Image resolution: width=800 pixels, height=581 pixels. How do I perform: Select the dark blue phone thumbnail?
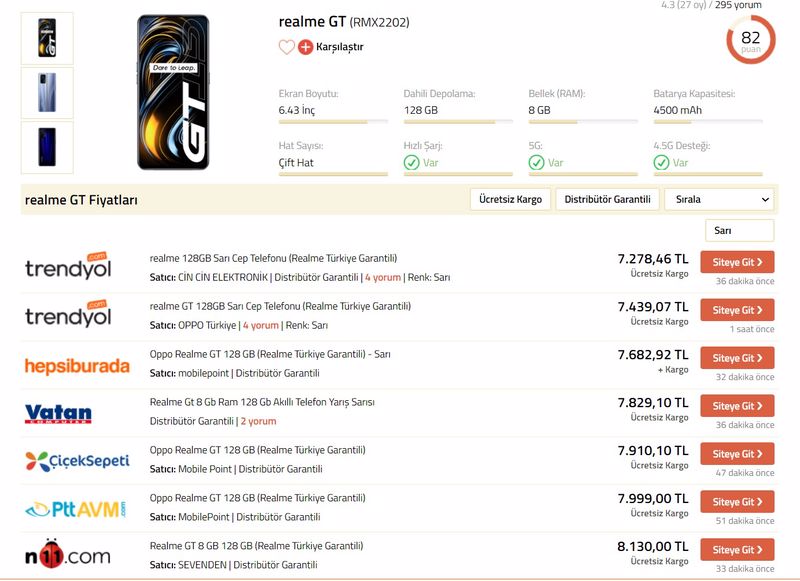(47, 147)
